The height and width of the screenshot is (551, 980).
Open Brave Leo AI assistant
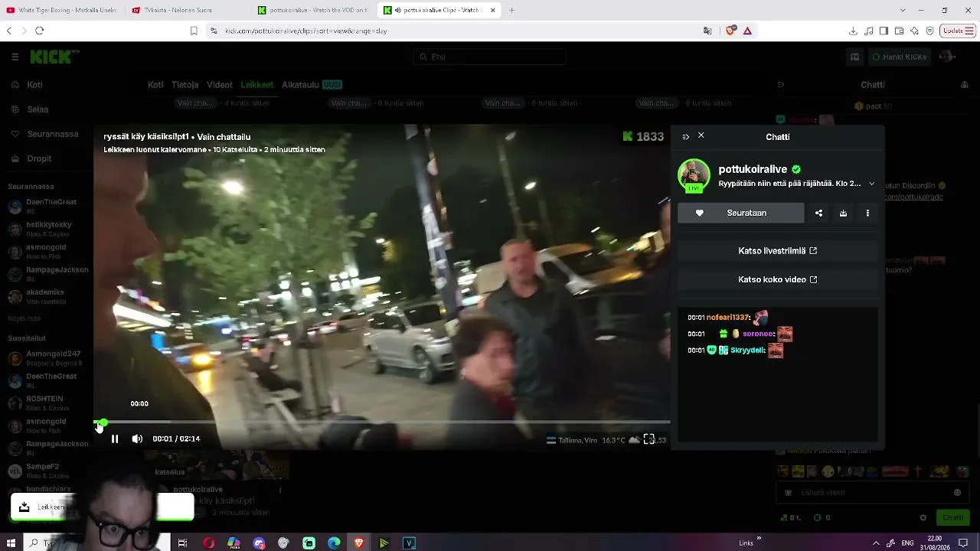pyautogui.click(x=914, y=31)
